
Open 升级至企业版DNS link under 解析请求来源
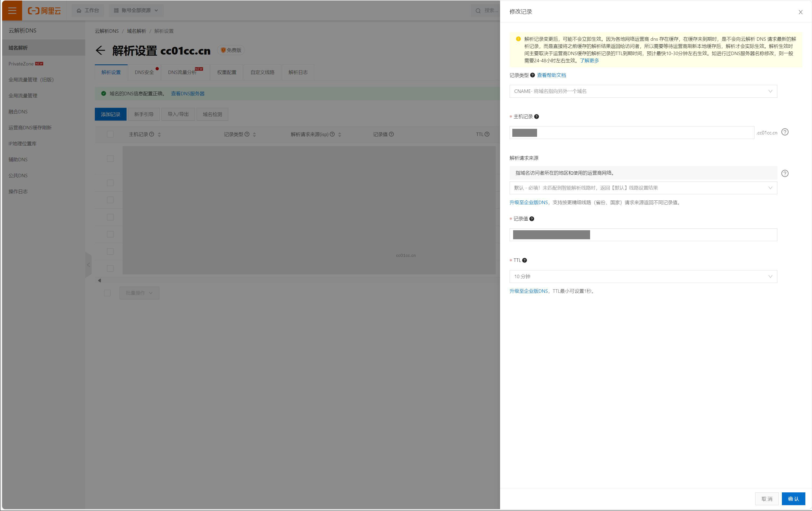point(528,203)
